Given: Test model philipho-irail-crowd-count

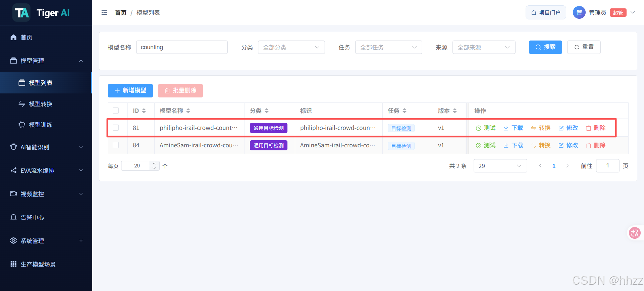Looking at the screenshot, I should 486,128.
